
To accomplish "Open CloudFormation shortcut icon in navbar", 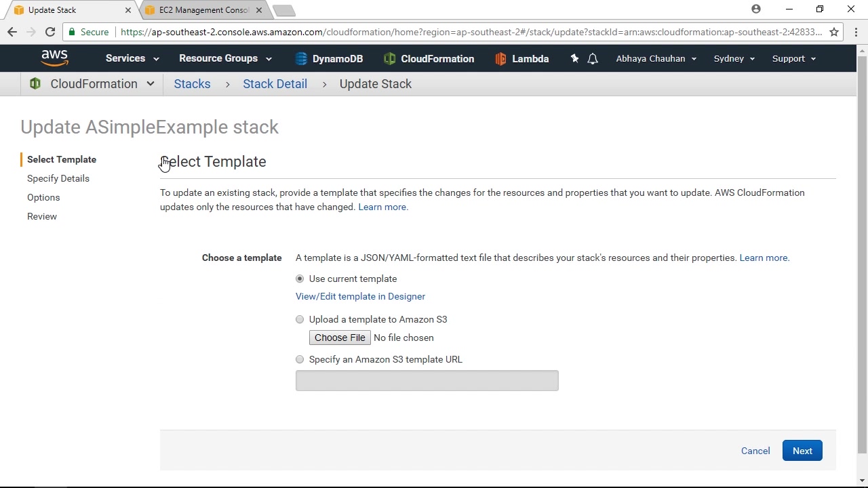I will tap(389, 59).
